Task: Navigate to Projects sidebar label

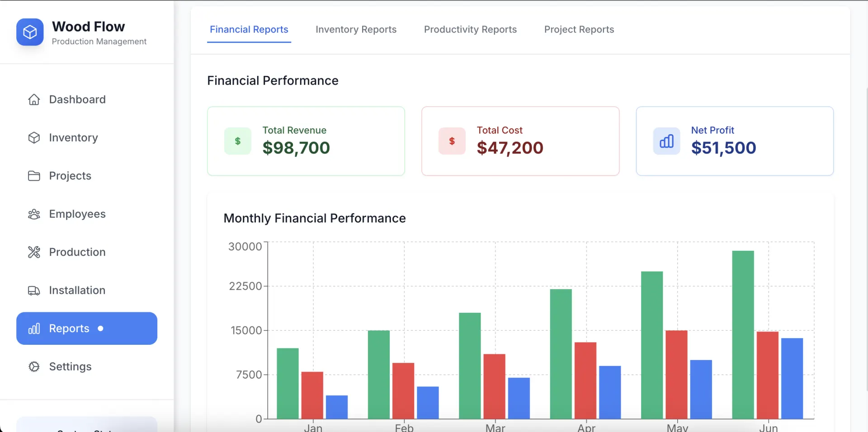Action: [x=70, y=176]
